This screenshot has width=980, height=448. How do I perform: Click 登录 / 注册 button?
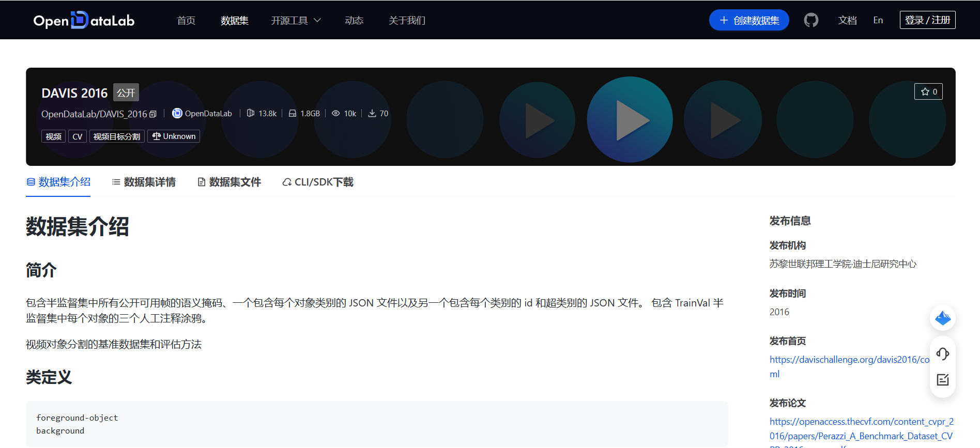(x=928, y=20)
